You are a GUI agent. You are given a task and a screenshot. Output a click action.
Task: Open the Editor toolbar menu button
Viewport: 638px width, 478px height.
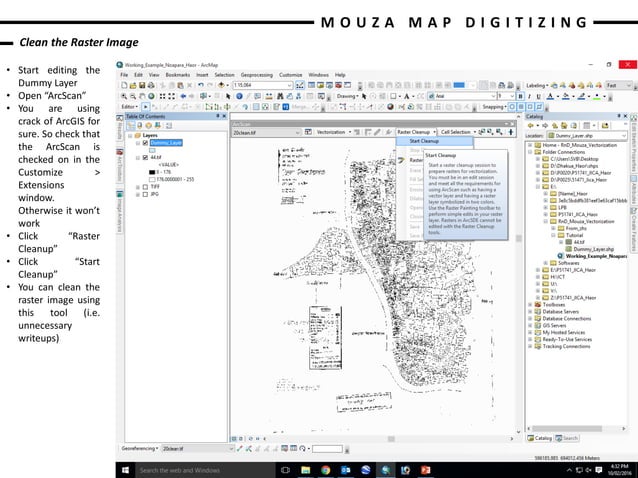[129, 105]
